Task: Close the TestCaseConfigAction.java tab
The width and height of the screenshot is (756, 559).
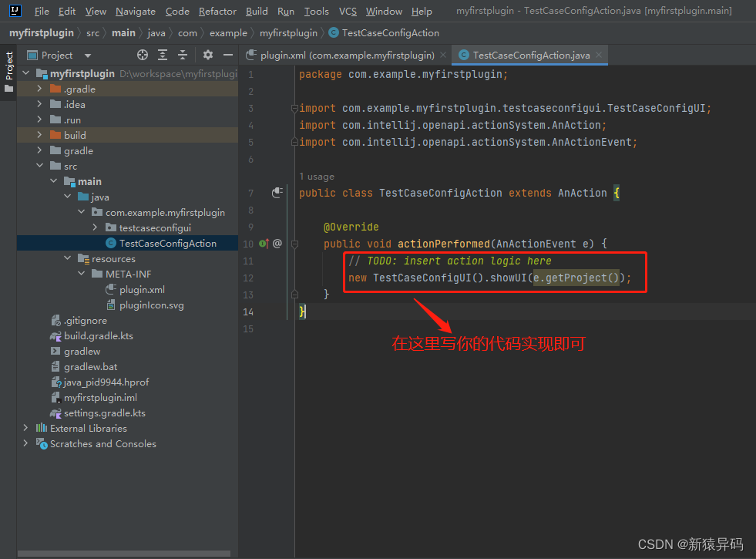Action: click(599, 55)
